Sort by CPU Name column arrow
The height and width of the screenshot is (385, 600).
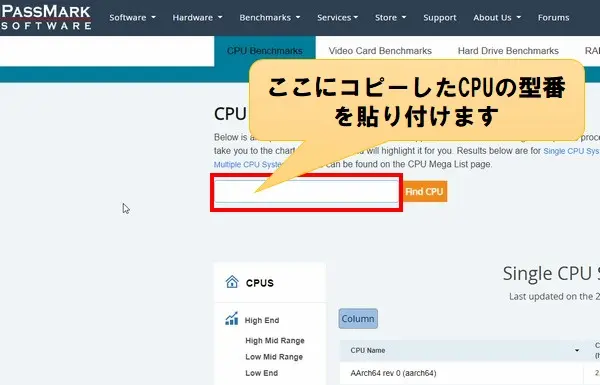[577, 351]
